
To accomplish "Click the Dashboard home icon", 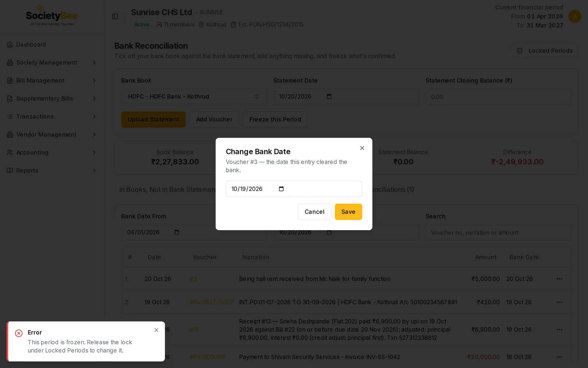I will pos(10,45).
